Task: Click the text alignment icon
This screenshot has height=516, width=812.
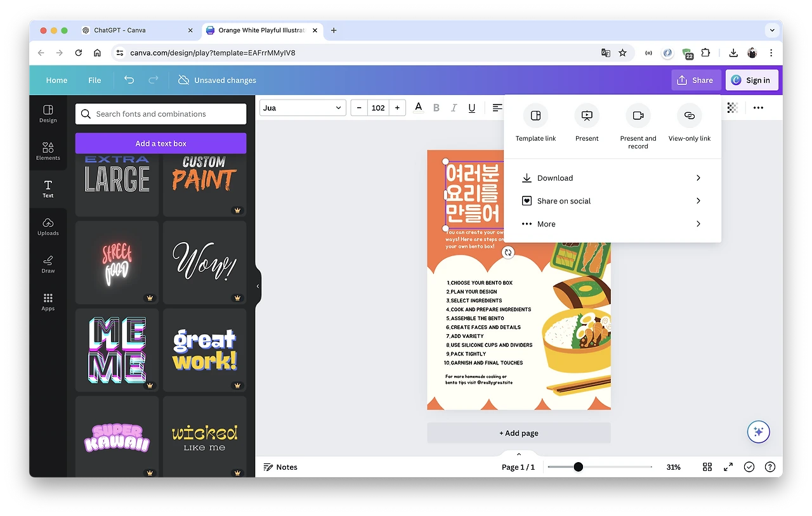Action: coord(497,108)
